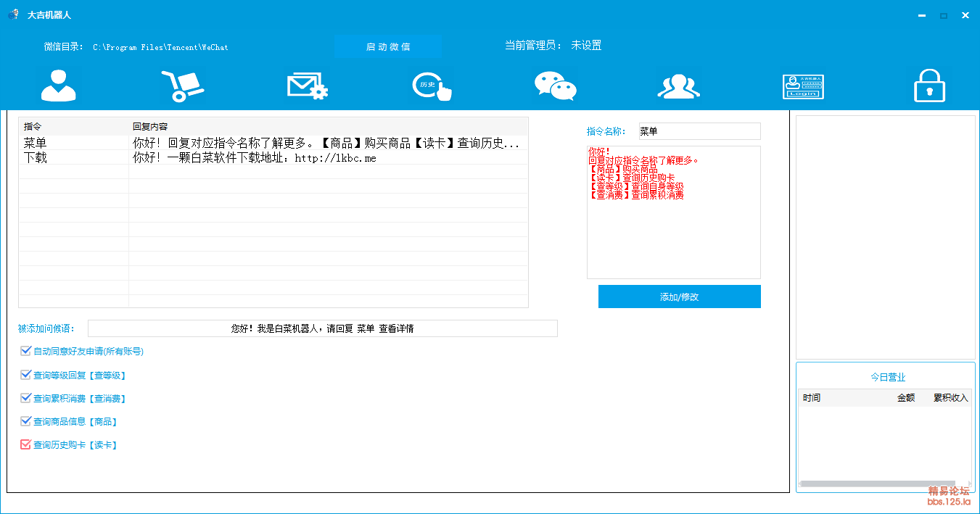Open the user account icon tab
This screenshot has height=514, width=980.
click(58, 86)
